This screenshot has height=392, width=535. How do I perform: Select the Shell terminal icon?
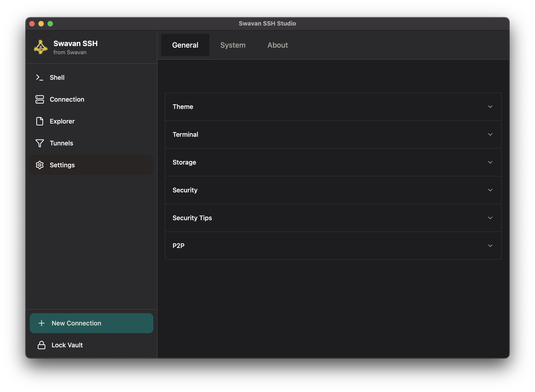[x=40, y=77]
